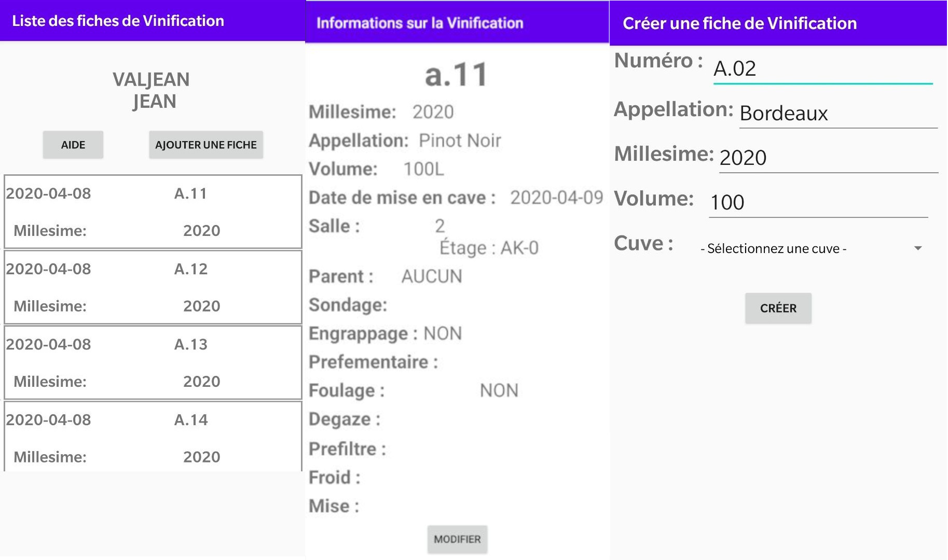Choose the A.14 list item
The image size is (948, 560).
(x=153, y=437)
